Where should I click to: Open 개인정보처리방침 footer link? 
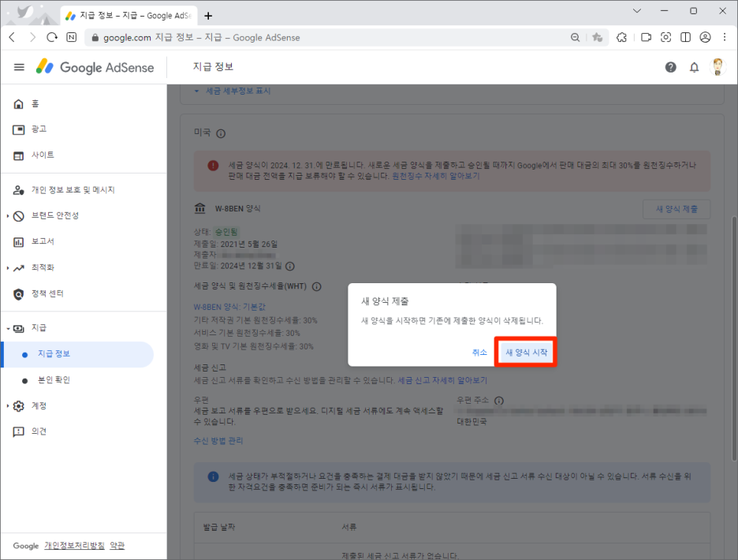coord(74,545)
